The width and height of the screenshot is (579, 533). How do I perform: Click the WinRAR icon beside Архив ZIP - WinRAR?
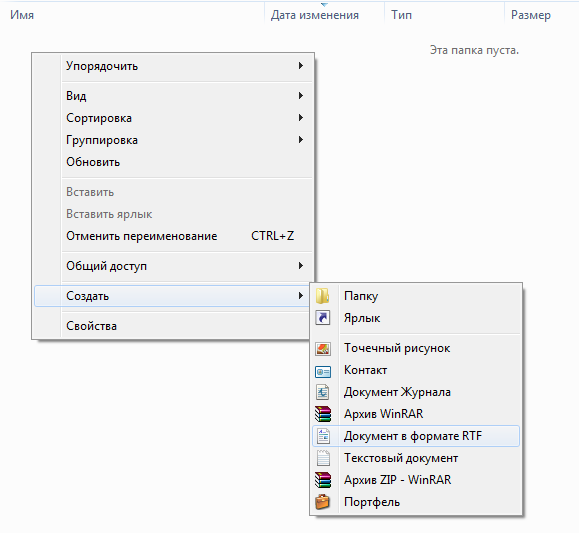pyautogui.click(x=323, y=480)
